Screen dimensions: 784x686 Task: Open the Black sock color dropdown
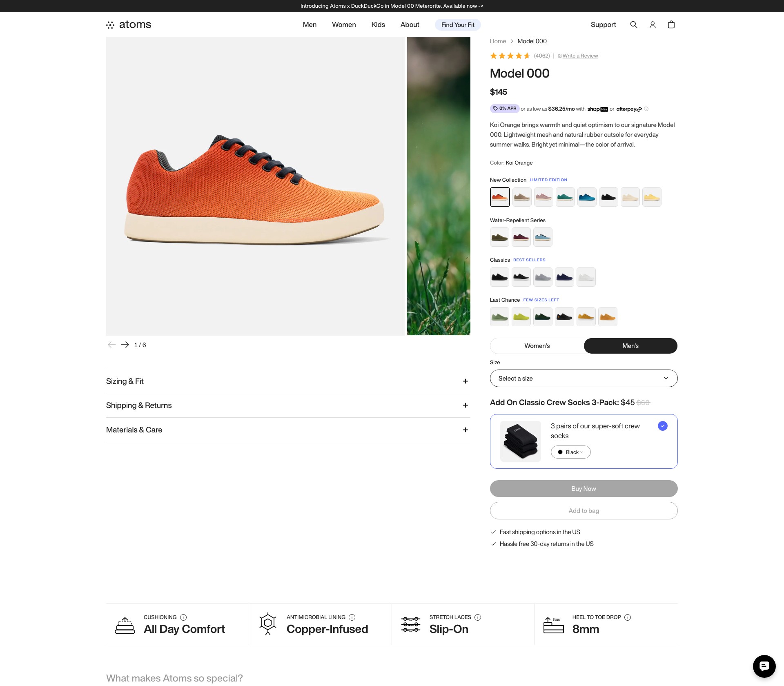570,452
